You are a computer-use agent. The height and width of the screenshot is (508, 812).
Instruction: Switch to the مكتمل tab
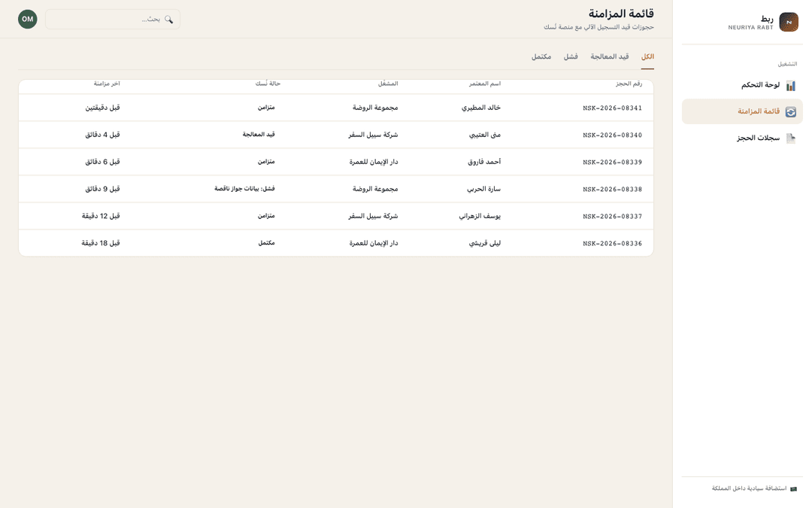pyautogui.click(x=541, y=57)
